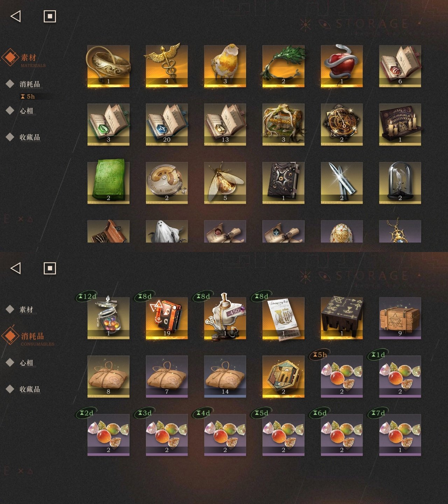Select the green stone tablet item
The width and height of the screenshot is (448, 504).
pyautogui.click(x=108, y=183)
